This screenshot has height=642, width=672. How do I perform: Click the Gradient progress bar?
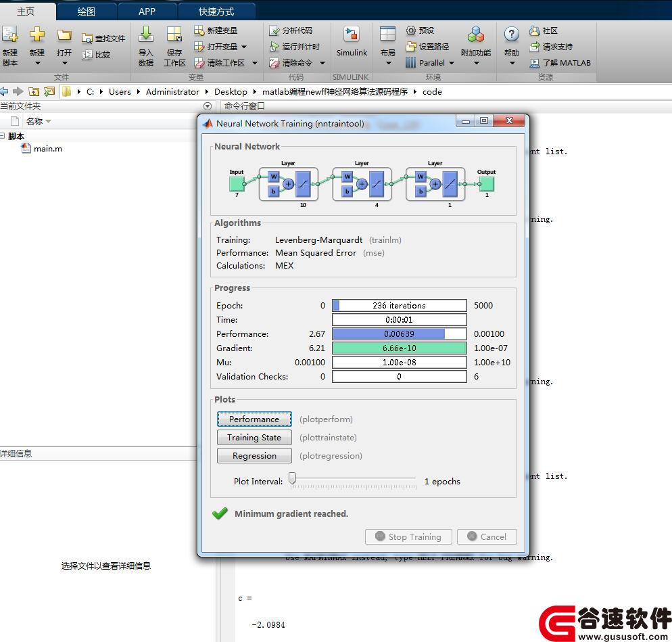(399, 348)
